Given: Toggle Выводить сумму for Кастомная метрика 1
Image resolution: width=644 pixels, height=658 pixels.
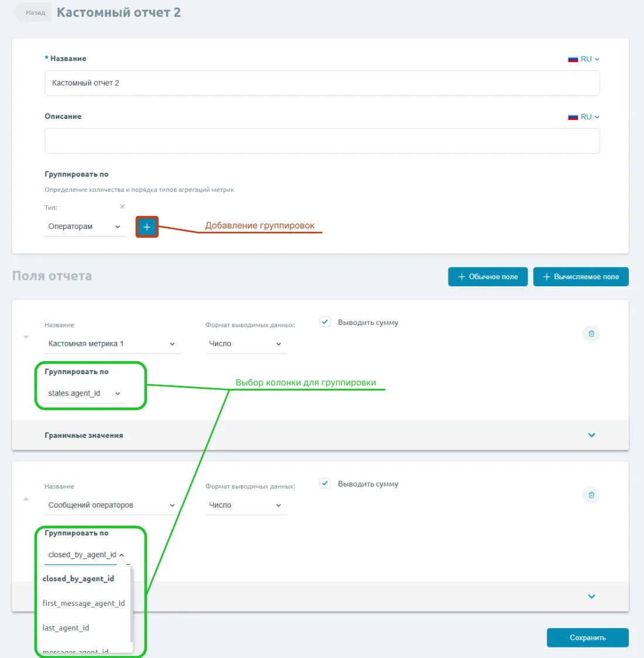Looking at the screenshot, I should point(326,322).
